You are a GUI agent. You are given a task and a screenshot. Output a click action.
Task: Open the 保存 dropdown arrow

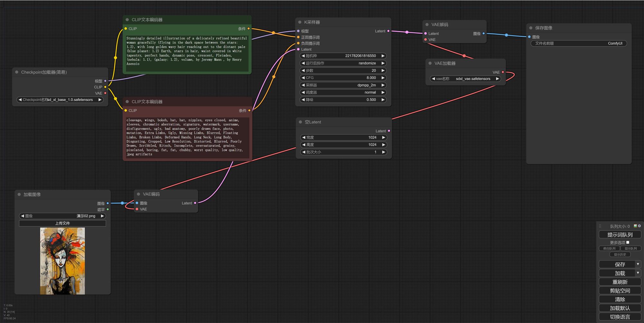click(x=638, y=264)
